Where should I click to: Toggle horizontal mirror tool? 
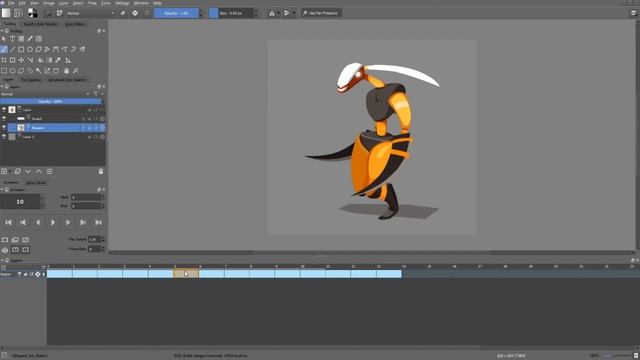(272, 13)
